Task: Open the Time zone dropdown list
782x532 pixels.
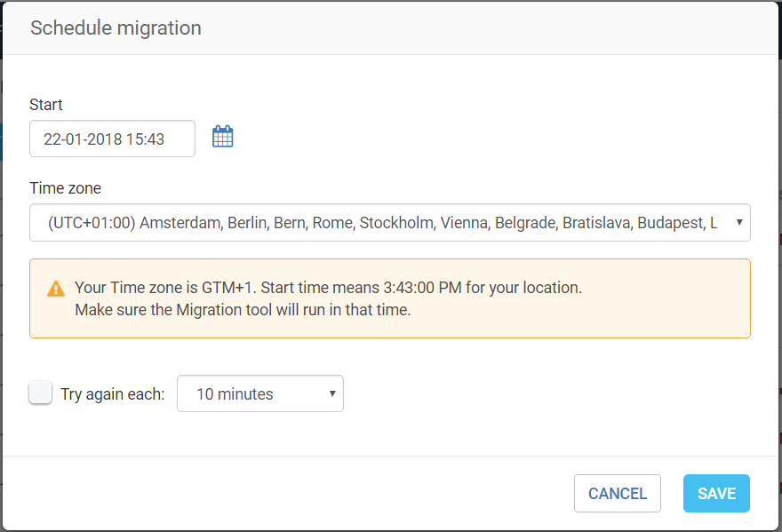Action: 389,223
